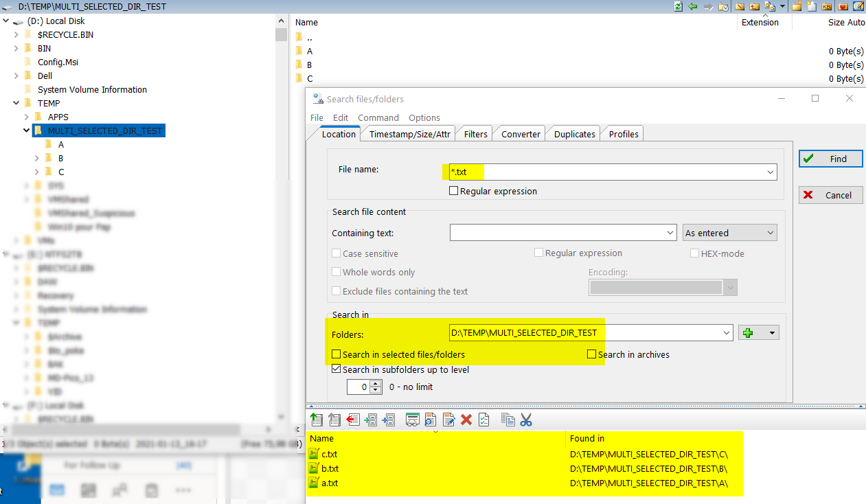866x504 pixels.
Task: Open the folder history clock icon
Action: click(x=723, y=6)
